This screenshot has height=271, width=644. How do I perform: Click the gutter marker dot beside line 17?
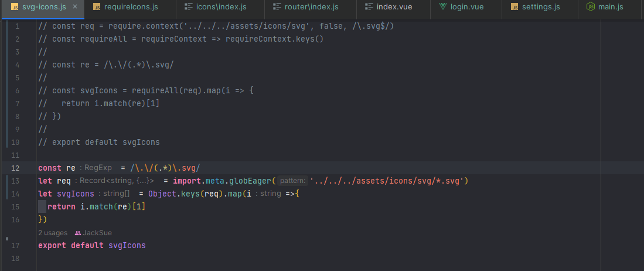6,239
